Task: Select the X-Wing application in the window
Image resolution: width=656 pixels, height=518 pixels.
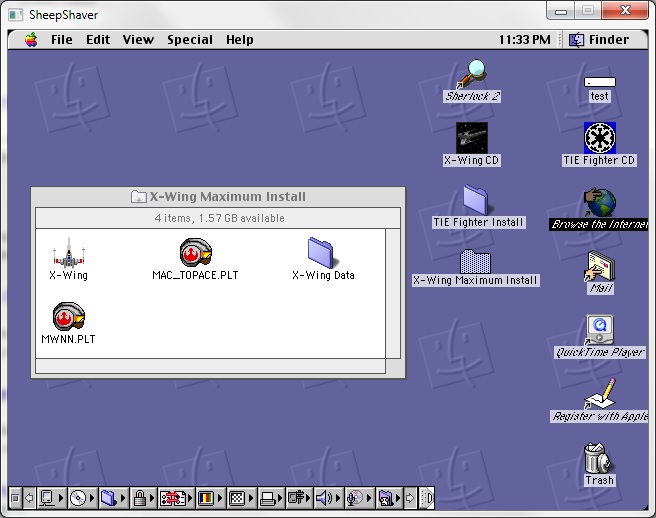Action: click(68, 259)
